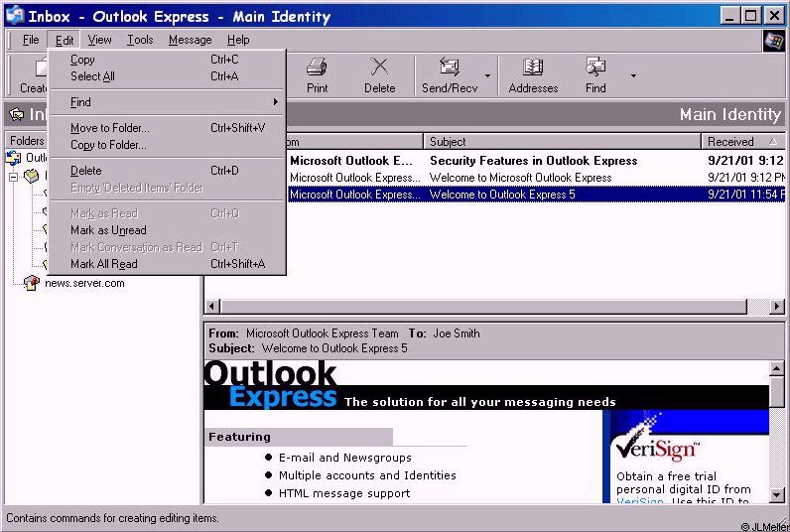Choose Move to Folder... menu entry
The image size is (790, 532).
coord(168,128)
